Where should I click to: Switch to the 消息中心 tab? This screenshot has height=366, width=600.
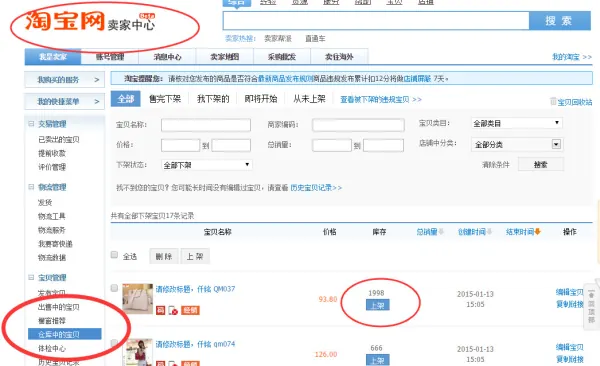(167, 57)
